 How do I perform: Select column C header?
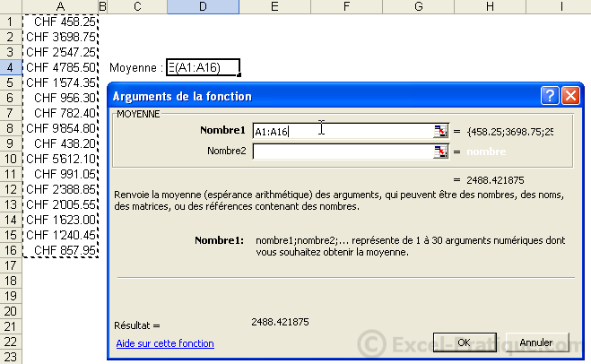[137, 6]
